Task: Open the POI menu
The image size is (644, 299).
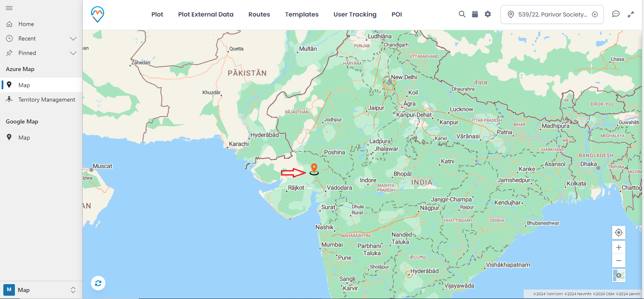Action: coord(397,14)
